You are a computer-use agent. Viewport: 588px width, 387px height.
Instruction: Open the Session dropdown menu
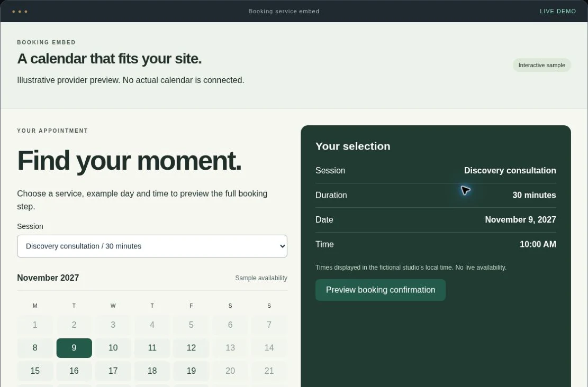pos(152,246)
